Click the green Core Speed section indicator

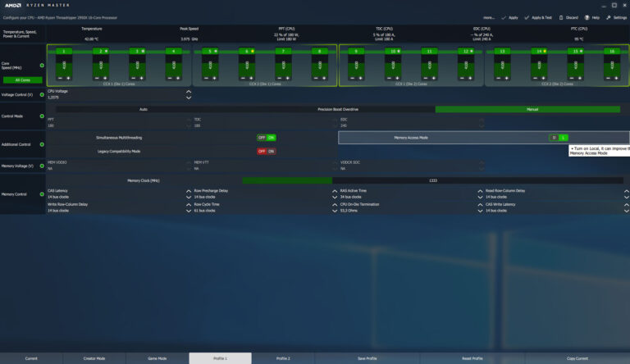point(42,63)
